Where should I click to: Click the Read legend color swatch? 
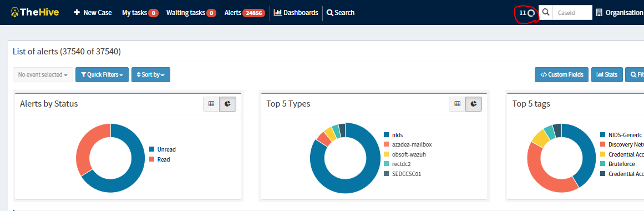(x=151, y=159)
